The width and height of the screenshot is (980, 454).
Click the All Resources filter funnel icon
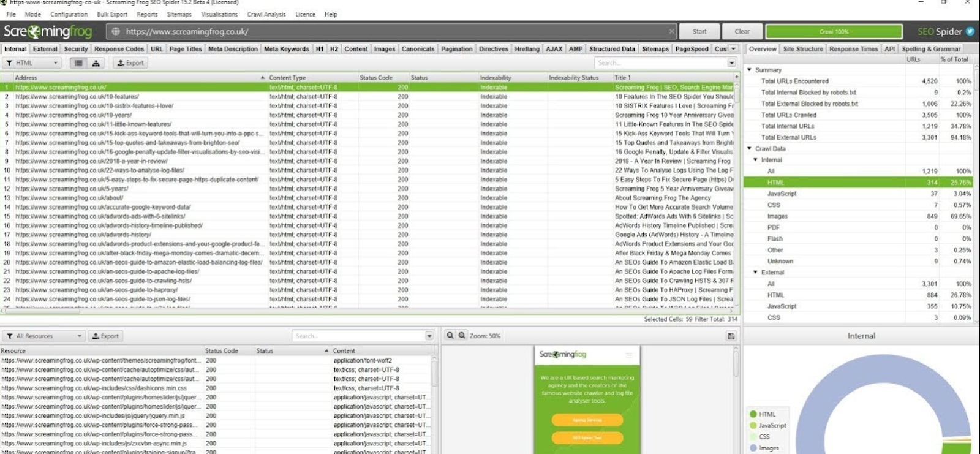pyautogui.click(x=9, y=336)
